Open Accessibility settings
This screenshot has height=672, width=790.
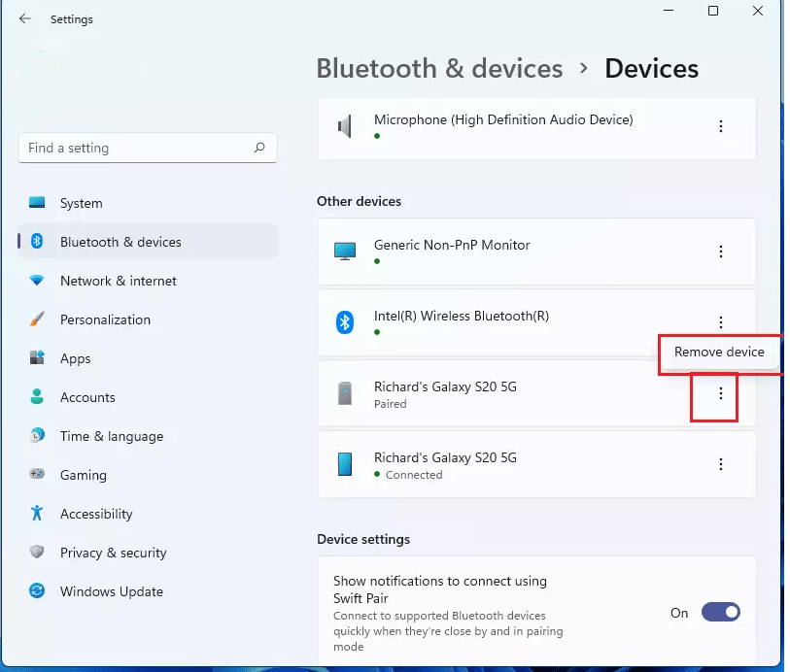148,514
